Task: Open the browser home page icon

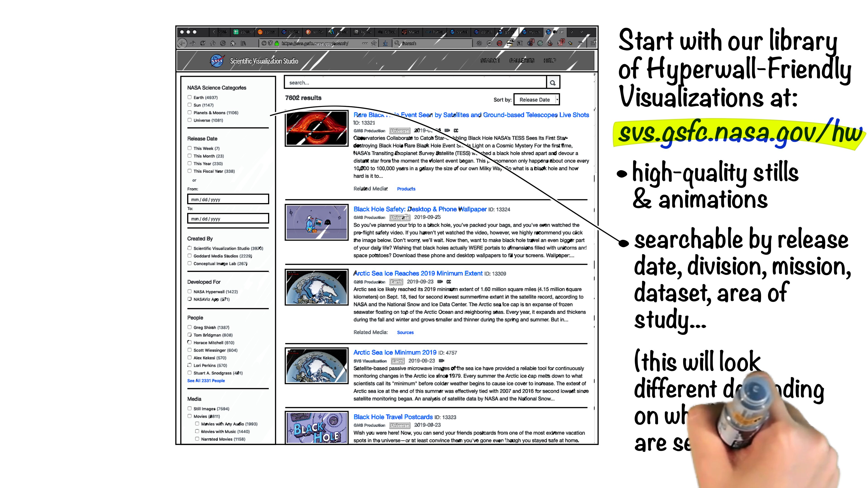Action: pyautogui.click(x=213, y=43)
